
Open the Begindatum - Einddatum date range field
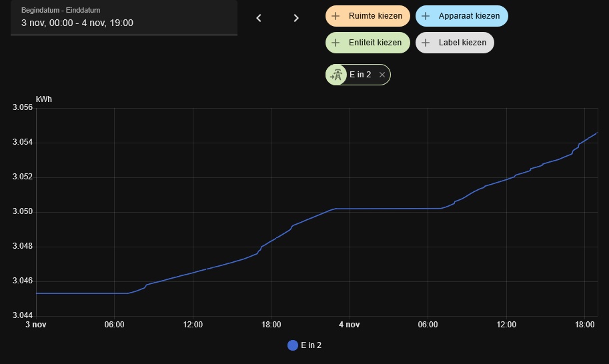(x=124, y=18)
